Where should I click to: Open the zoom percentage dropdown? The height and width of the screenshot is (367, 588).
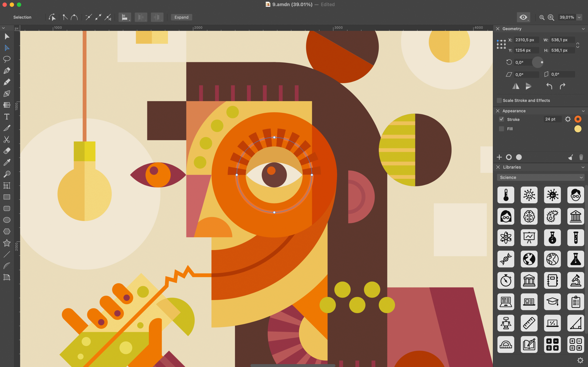(579, 17)
